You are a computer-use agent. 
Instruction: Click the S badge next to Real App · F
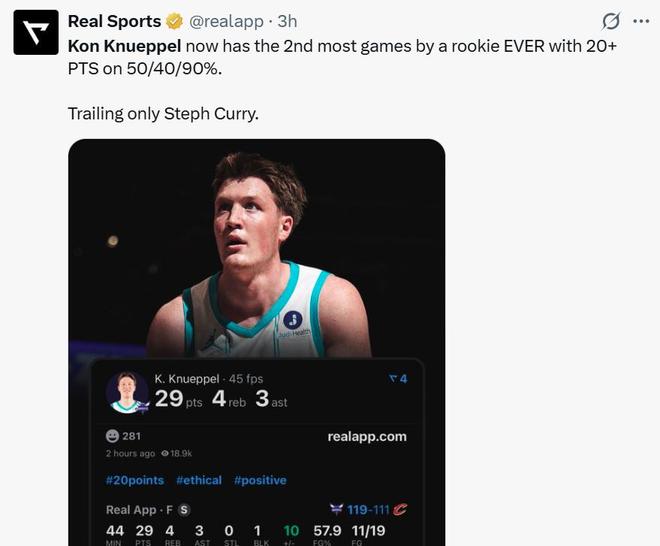click(x=184, y=510)
